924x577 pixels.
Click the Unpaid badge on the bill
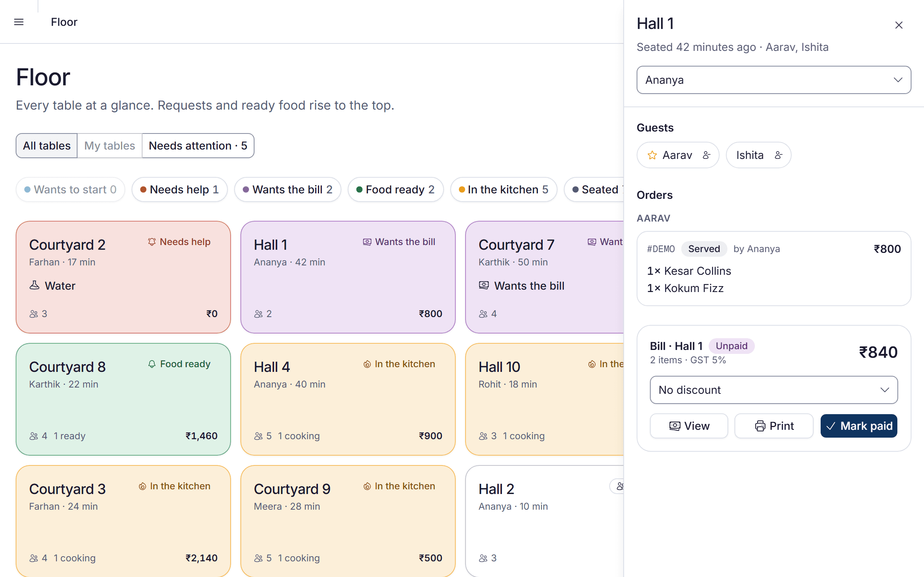(731, 346)
